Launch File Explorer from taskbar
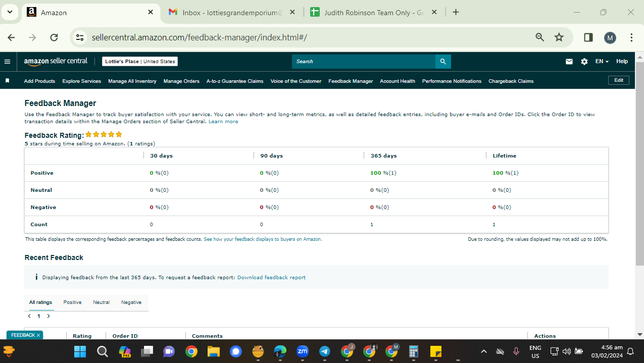Image resolution: width=644 pixels, height=363 pixels. (x=213, y=351)
